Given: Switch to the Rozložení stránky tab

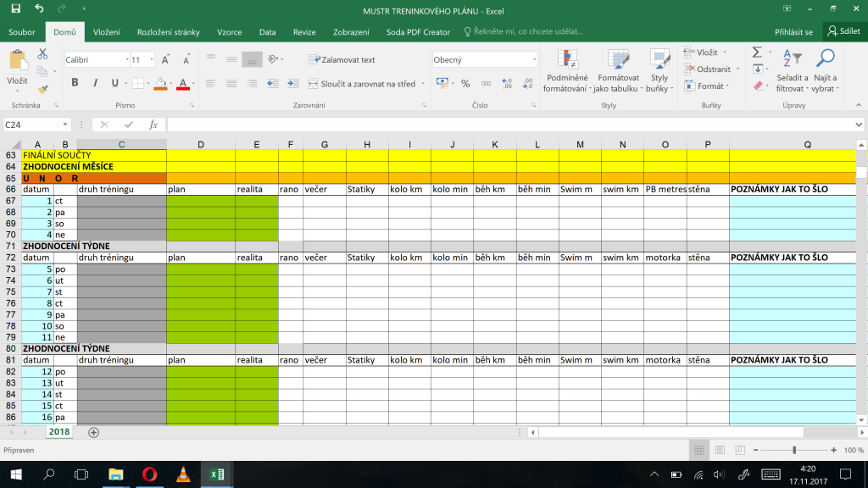Looking at the screenshot, I should (x=169, y=32).
